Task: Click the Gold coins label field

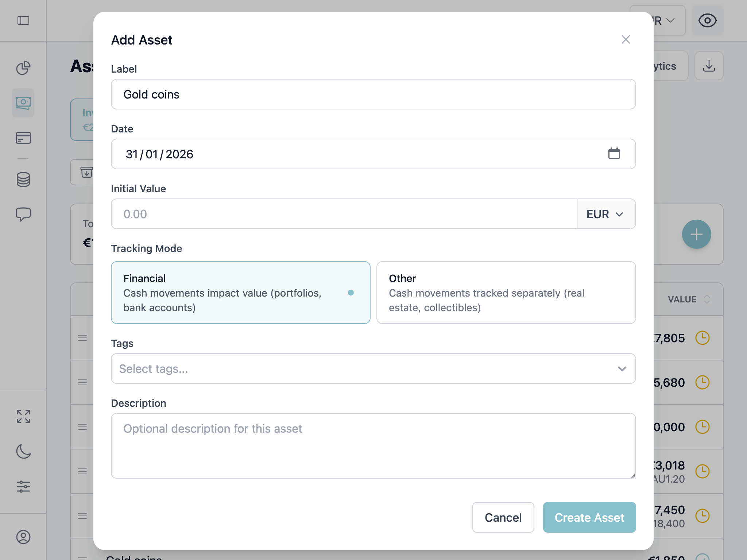Action: 373,94
